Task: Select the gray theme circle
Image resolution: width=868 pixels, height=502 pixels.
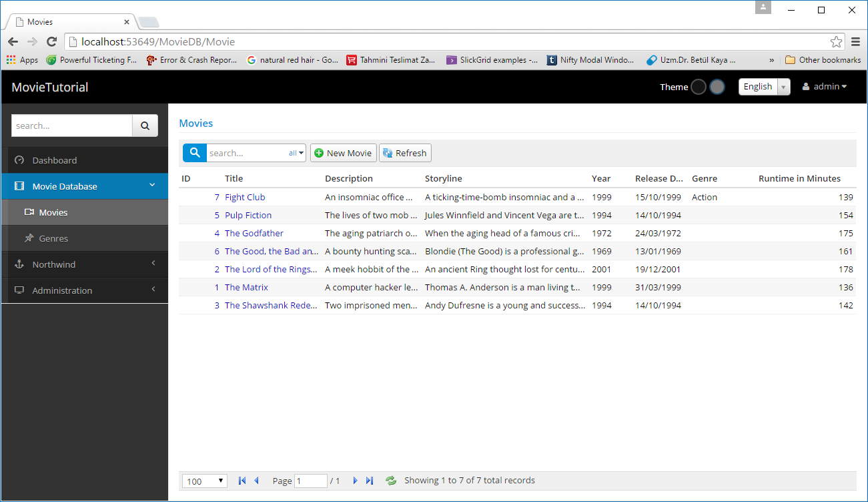Action: [x=717, y=87]
